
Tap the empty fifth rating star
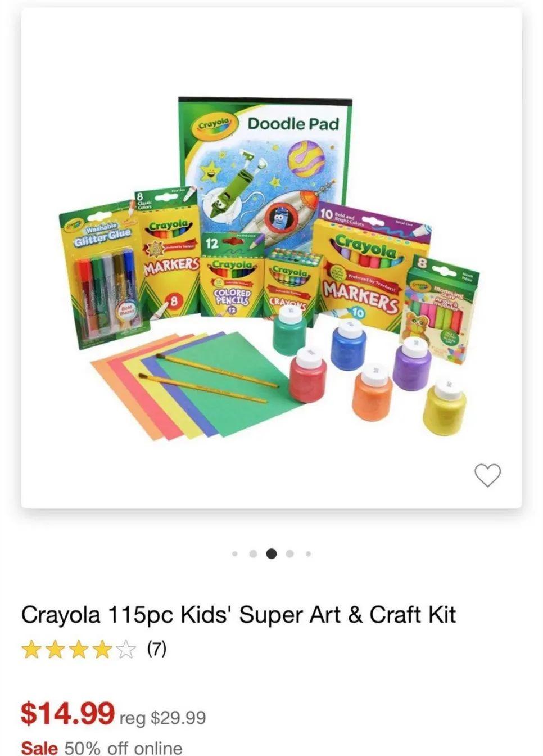coord(127,650)
